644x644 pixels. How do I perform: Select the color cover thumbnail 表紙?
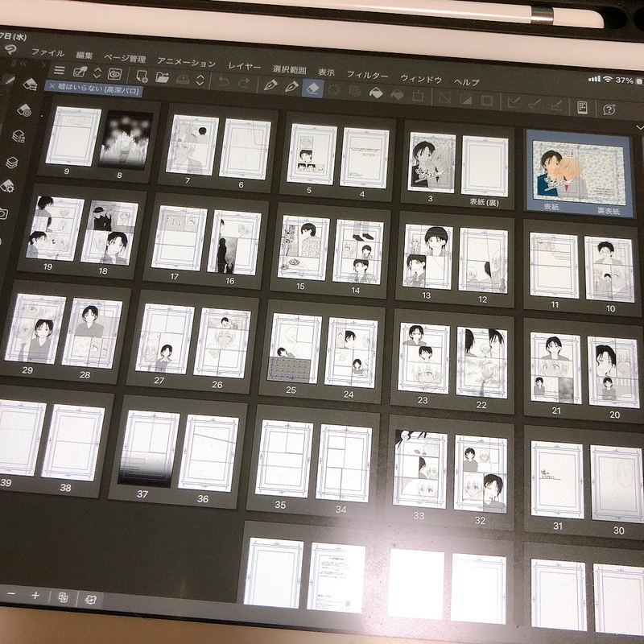click(579, 173)
